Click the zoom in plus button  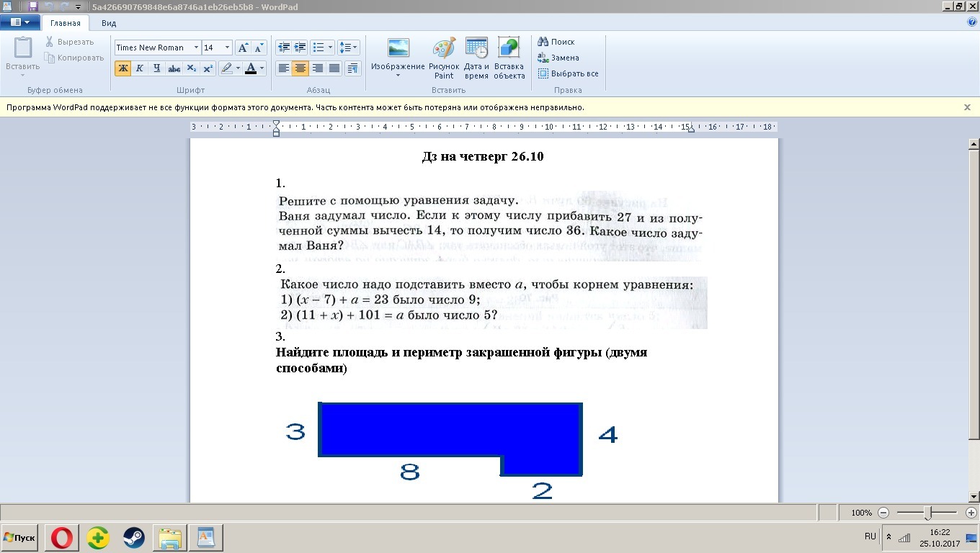tap(971, 513)
